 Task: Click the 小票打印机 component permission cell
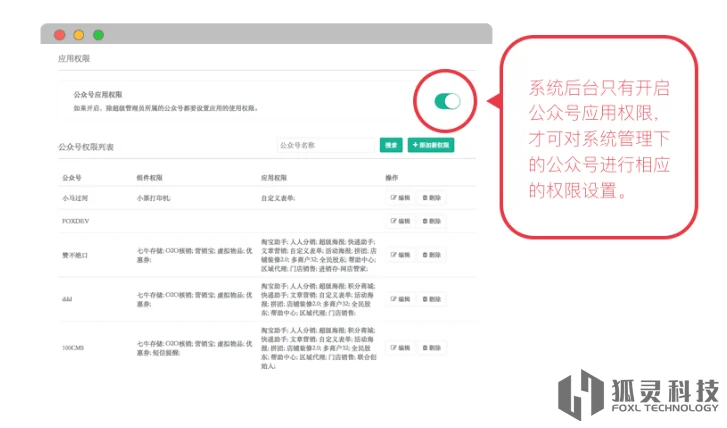coord(153,198)
